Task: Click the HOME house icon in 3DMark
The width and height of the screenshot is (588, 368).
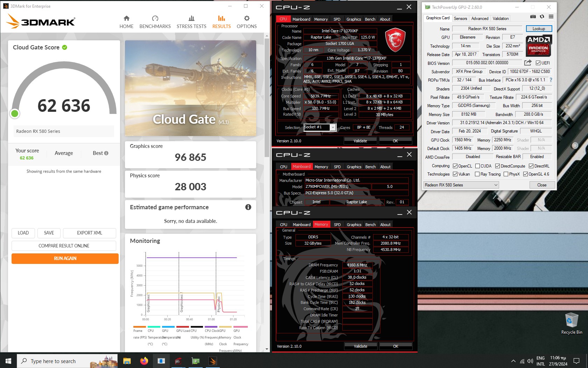Action: pyautogui.click(x=127, y=18)
